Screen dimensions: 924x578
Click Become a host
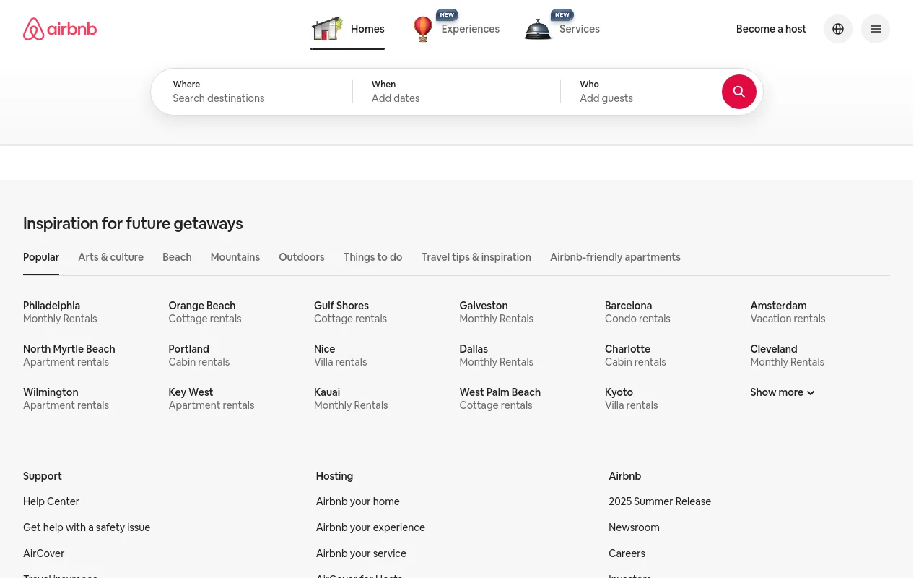coord(771,29)
